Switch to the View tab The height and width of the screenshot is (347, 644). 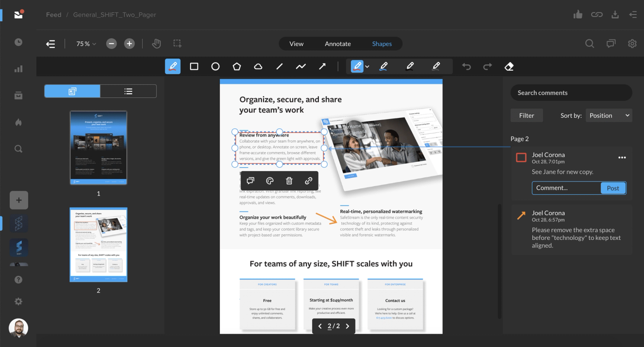pos(296,44)
